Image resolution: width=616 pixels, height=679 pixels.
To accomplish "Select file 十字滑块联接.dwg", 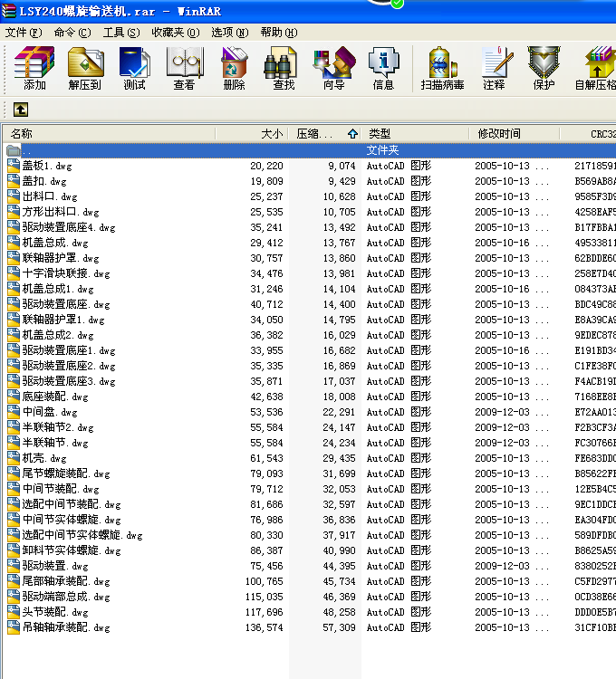I will coord(66,273).
